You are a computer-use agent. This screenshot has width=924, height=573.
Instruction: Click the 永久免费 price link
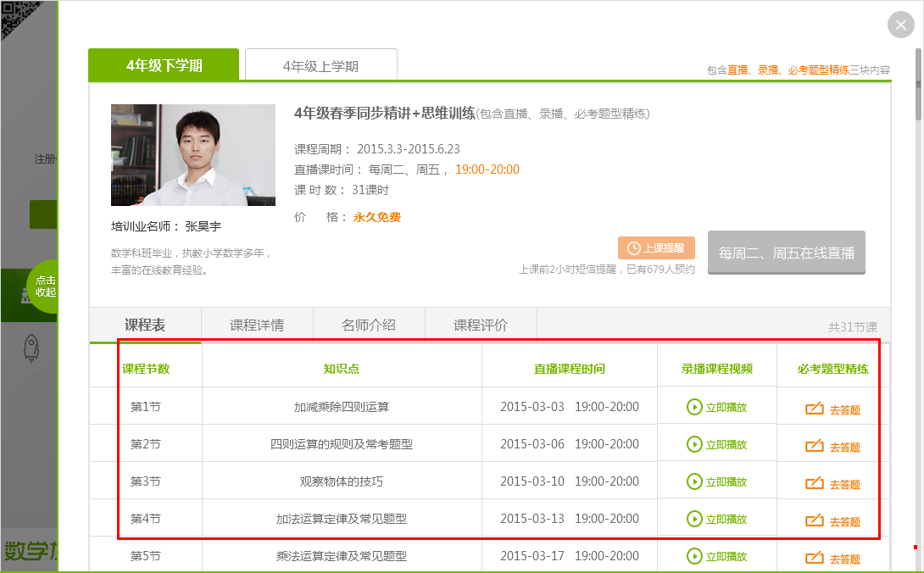pos(376,216)
